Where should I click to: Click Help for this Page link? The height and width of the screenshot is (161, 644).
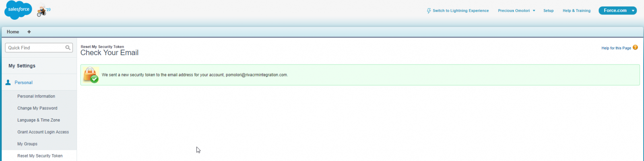[x=616, y=48]
